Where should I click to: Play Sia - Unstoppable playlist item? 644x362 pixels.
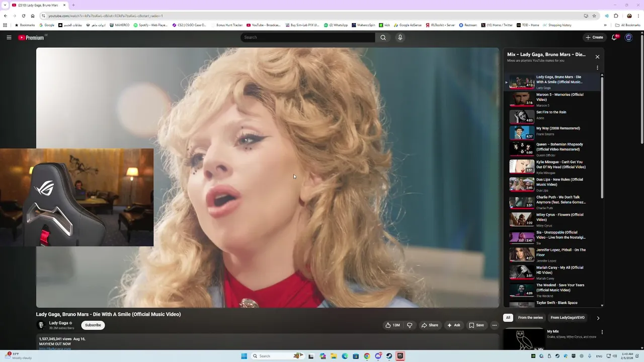pos(552,237)
